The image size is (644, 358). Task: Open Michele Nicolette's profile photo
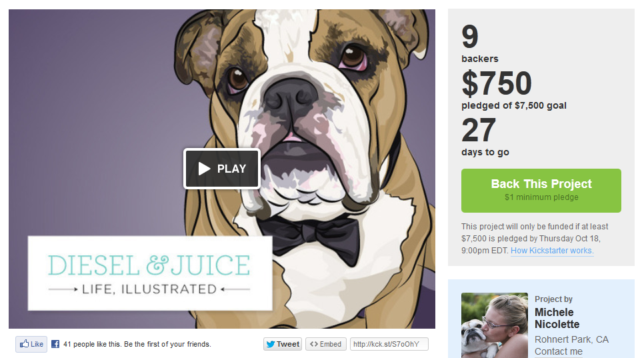click(x=495, y=325)
